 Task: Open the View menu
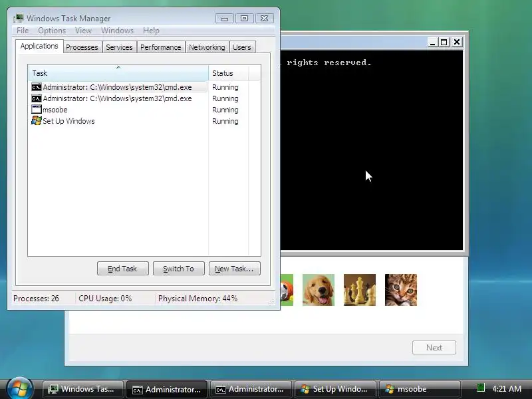click(84, 31)
